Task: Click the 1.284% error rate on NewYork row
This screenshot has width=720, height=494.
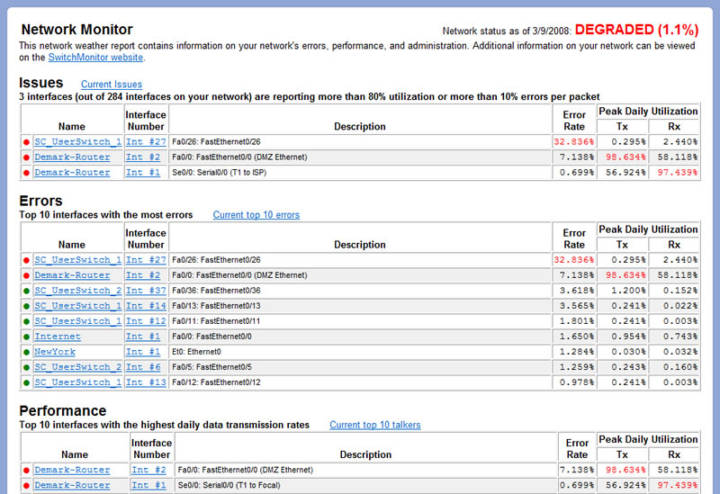Action: (x=576, y=352)
